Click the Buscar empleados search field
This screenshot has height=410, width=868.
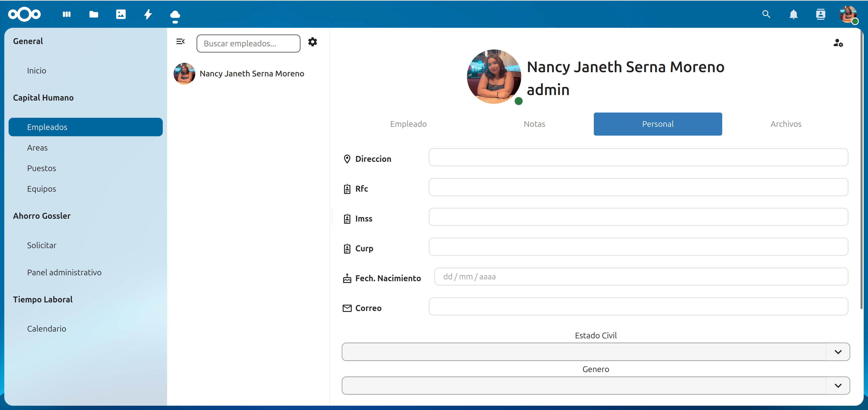[248, 43]
